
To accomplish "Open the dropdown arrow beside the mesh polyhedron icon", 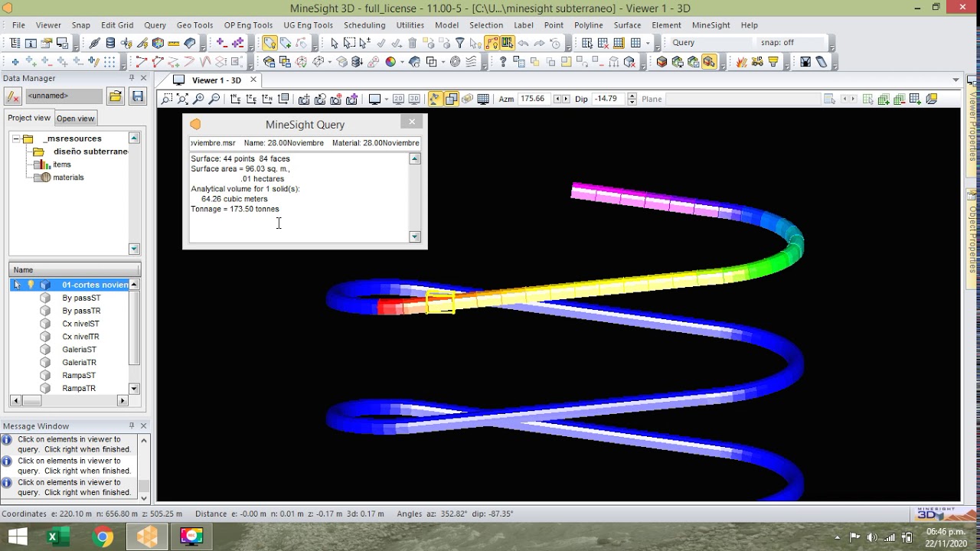I will [329, 62].
